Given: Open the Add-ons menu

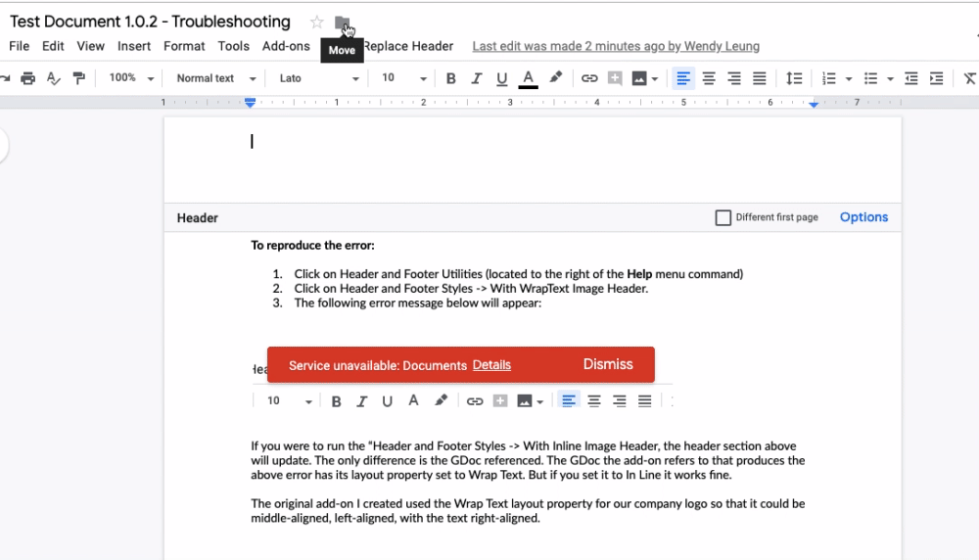Looking at the screenshot, I should tap(286, 46).
